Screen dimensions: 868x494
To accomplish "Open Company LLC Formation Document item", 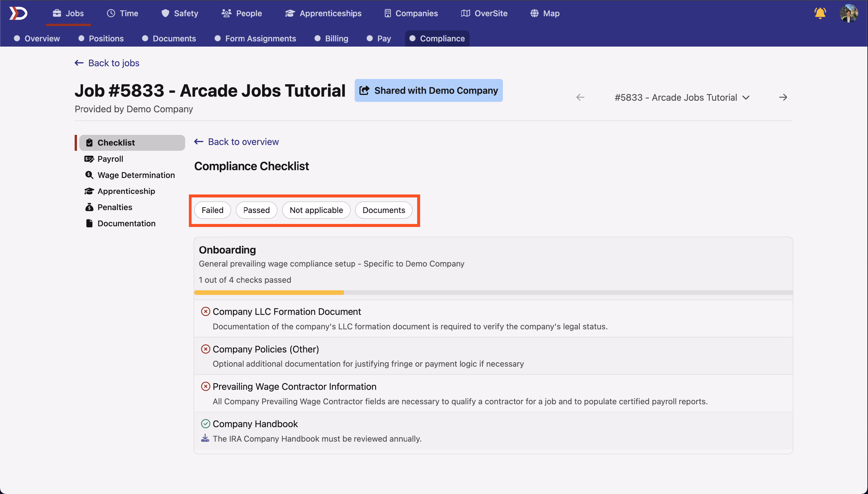I will pyautogui.click(x=493, y=319).
